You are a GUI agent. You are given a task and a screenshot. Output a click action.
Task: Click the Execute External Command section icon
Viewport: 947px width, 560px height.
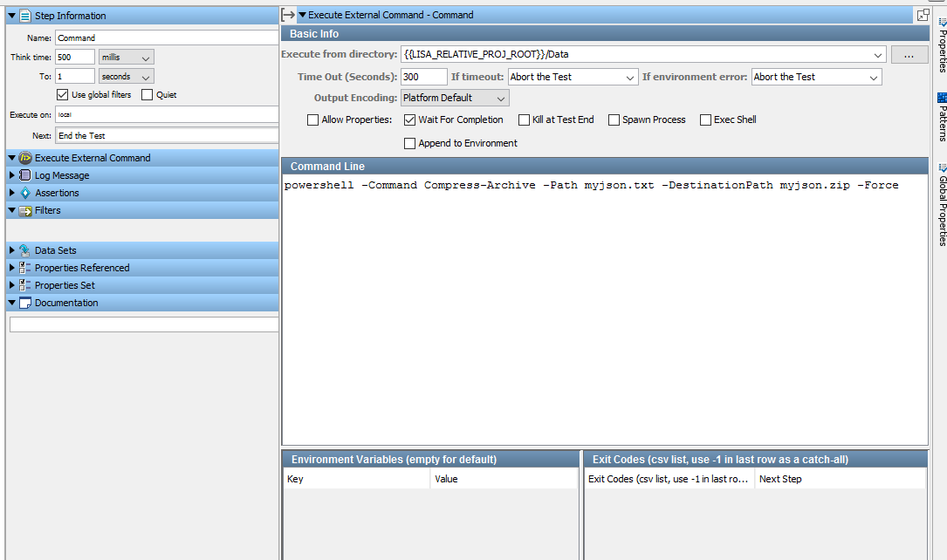pyautogui.click(x=25, y=158)
